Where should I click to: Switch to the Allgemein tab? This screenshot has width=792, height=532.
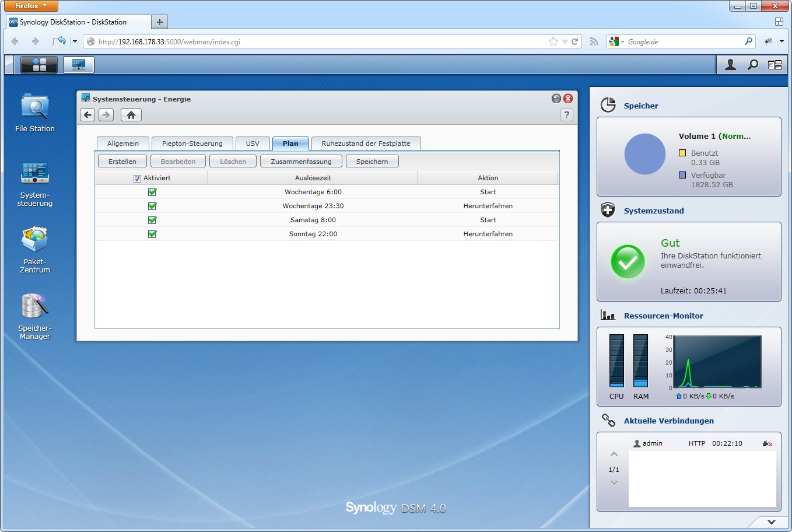coord(123,143)
